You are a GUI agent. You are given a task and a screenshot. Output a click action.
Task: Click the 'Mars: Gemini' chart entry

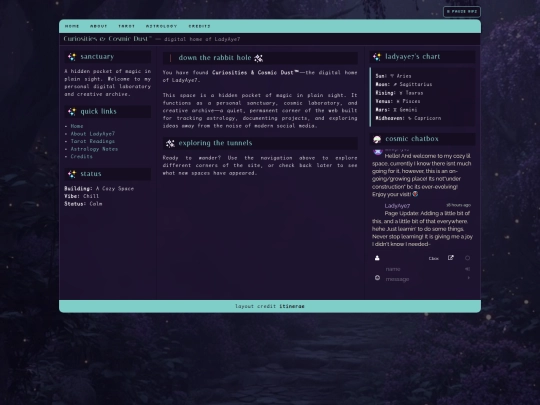[x=396, y=110]
